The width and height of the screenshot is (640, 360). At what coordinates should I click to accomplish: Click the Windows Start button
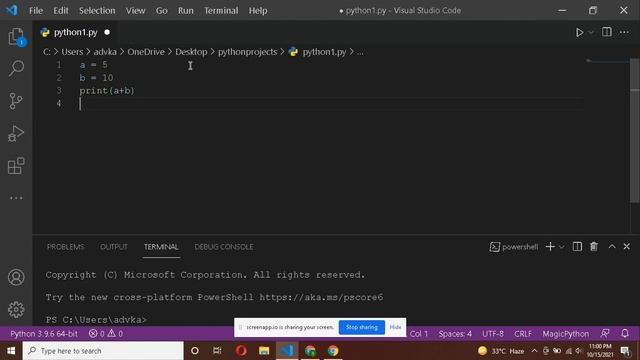pyautogui.click(x=11, y=351)
